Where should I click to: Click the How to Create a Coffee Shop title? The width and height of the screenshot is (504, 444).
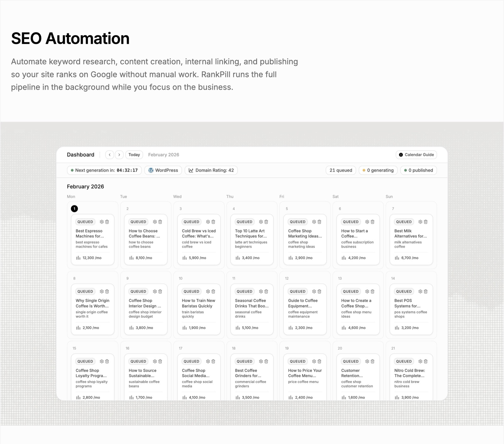(356, 303)
